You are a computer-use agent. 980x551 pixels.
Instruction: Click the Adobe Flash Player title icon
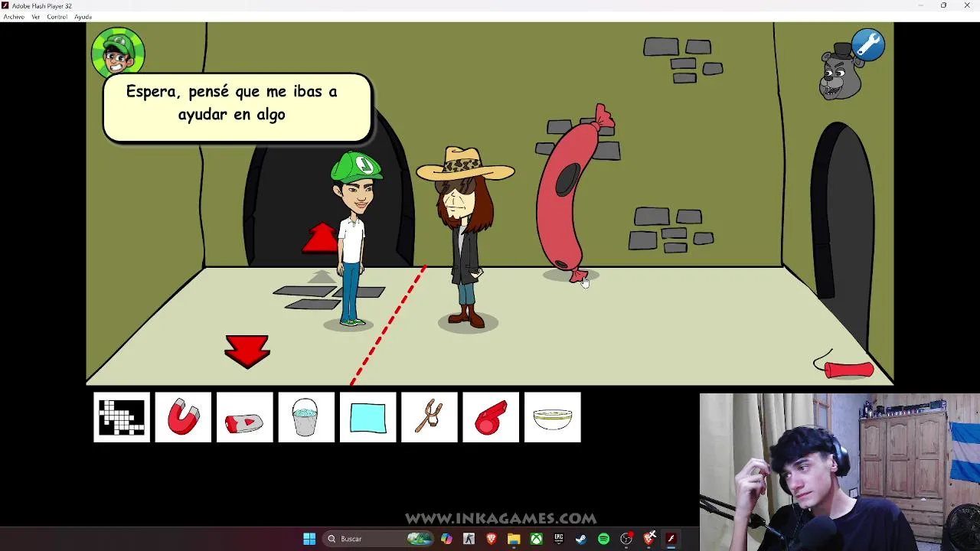coord(6,5)
